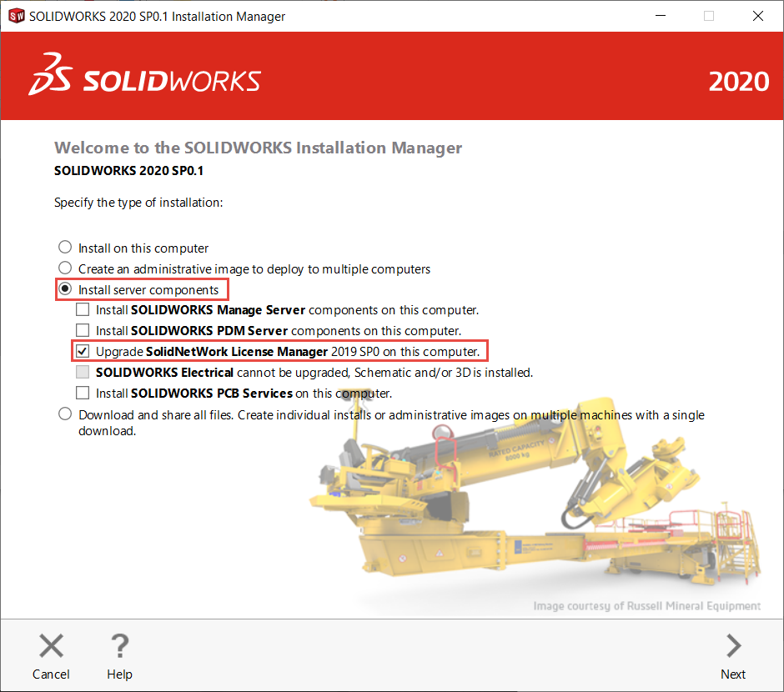The image size is (784, 692).
Task: Click the Next arrow icon at bottom right
Action: pyautogui.click(x=732, y=644)
